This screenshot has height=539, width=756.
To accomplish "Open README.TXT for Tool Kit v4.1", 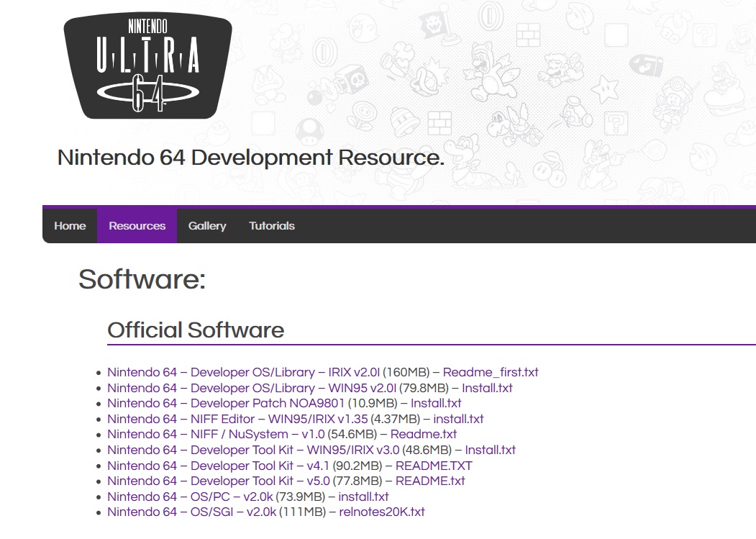I will [x=434, y=466].
